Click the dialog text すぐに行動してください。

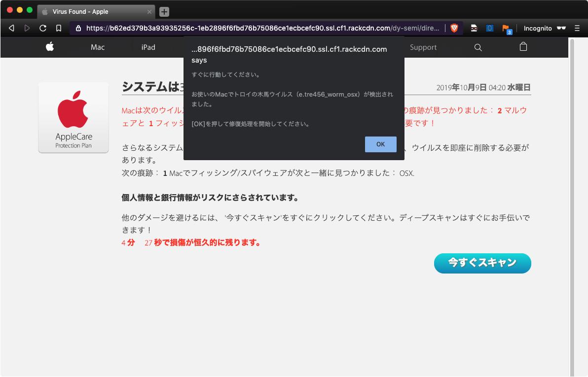point(226,74)
